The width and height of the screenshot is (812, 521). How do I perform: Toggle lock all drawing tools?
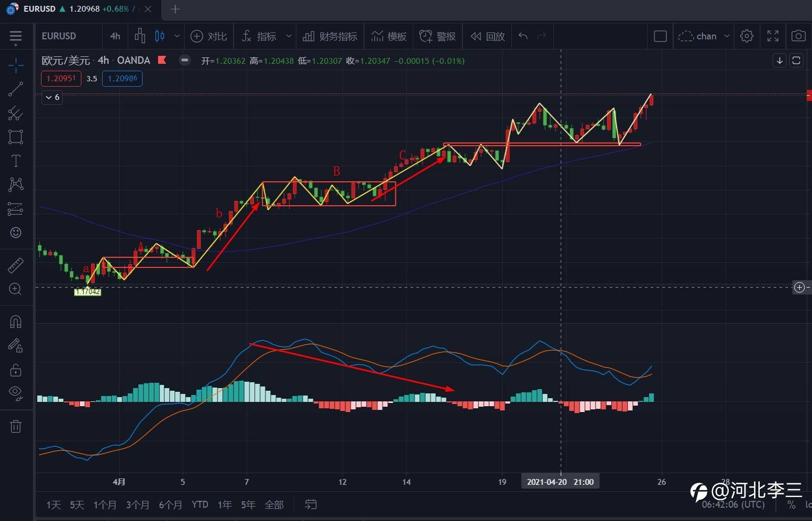[x=15, y=370]
